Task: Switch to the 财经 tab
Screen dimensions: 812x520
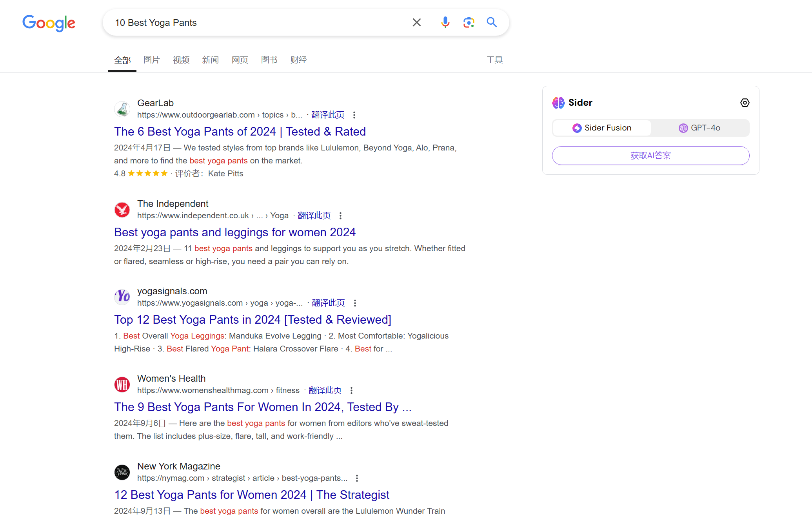Action: [x=299, y=60]
